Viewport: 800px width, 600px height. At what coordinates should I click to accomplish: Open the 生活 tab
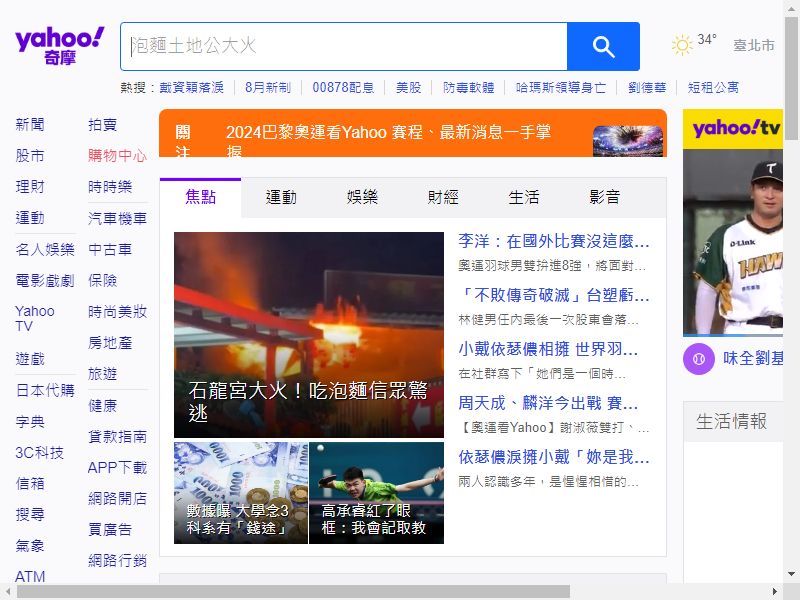(x=523, y=197)
